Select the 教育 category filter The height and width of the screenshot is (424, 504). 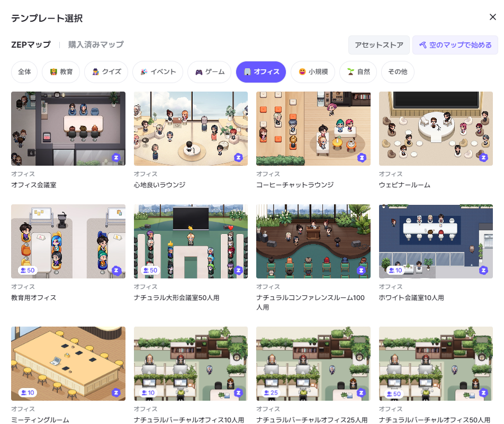click(61, 71)
